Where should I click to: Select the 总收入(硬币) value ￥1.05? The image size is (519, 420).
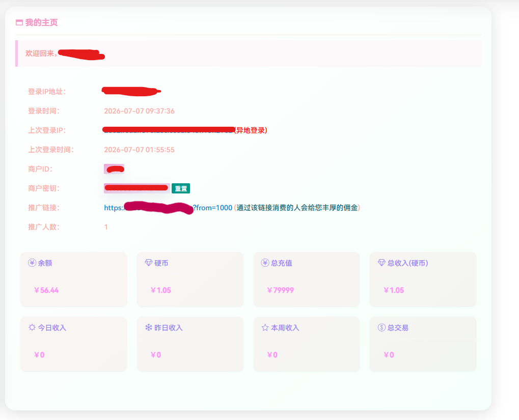click(x=394, y=290)
